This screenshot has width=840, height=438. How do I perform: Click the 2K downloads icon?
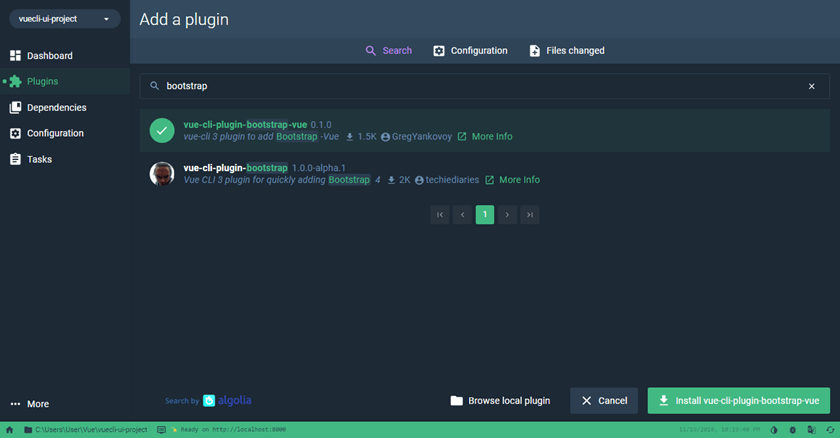(x=391, y=180)
